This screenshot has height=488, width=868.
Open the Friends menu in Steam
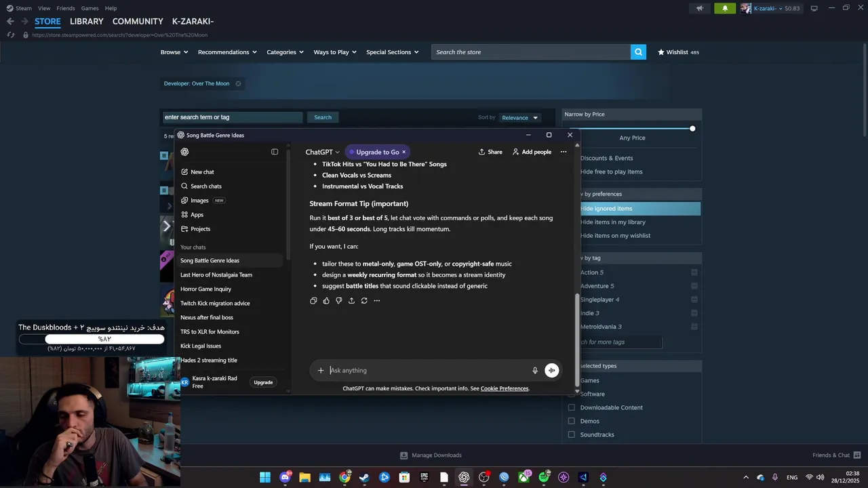pos(66,8)
